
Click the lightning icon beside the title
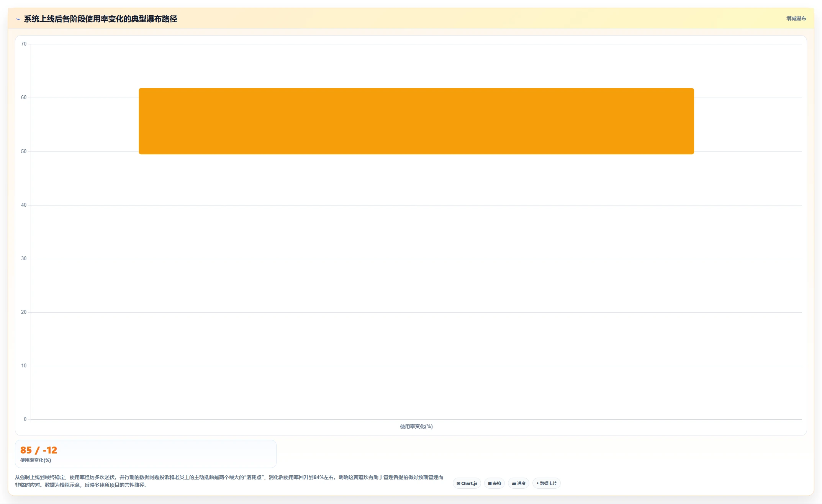[18, 19]
